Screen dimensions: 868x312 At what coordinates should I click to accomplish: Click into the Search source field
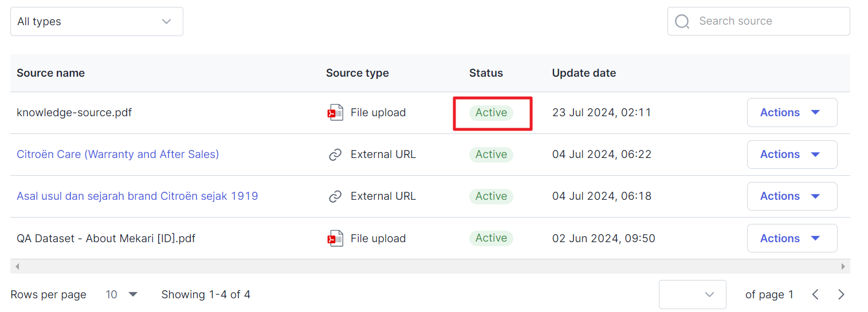click(x=759, y=22)
